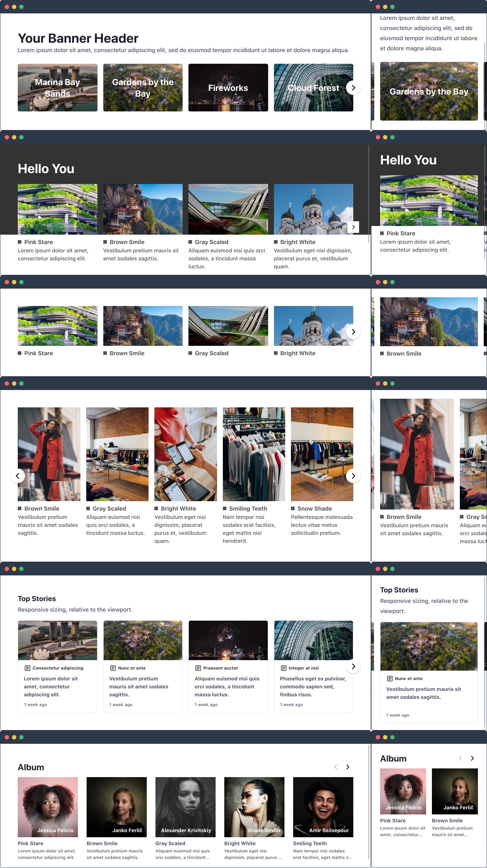Image resolution: width=487 pixels, height=868 pixels.
Task: Select green terrace building image in narrow Hello You
Action: [x=429, y=201]
